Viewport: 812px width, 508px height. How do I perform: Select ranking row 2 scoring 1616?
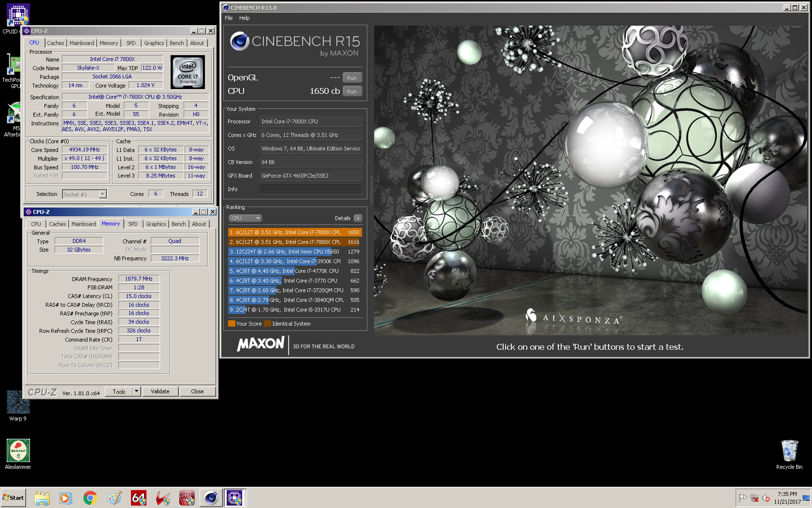295,242
